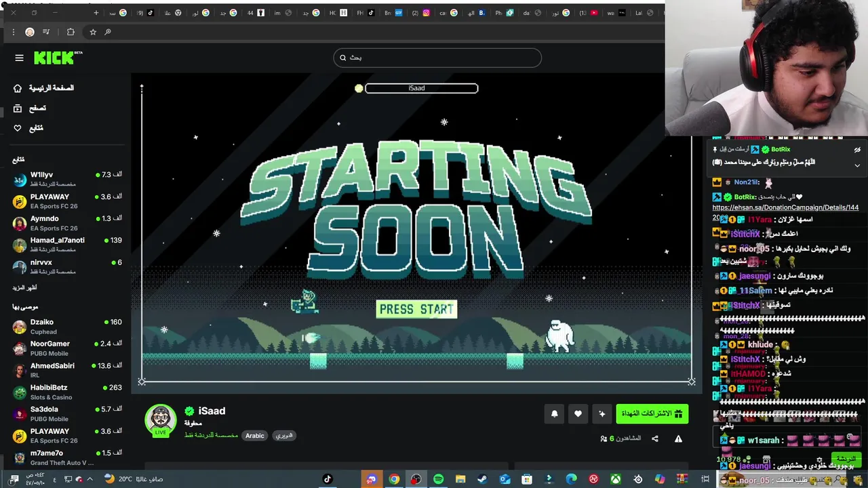Open Sa3dola PUBG Mobile channel

click(x=67, y=413)
